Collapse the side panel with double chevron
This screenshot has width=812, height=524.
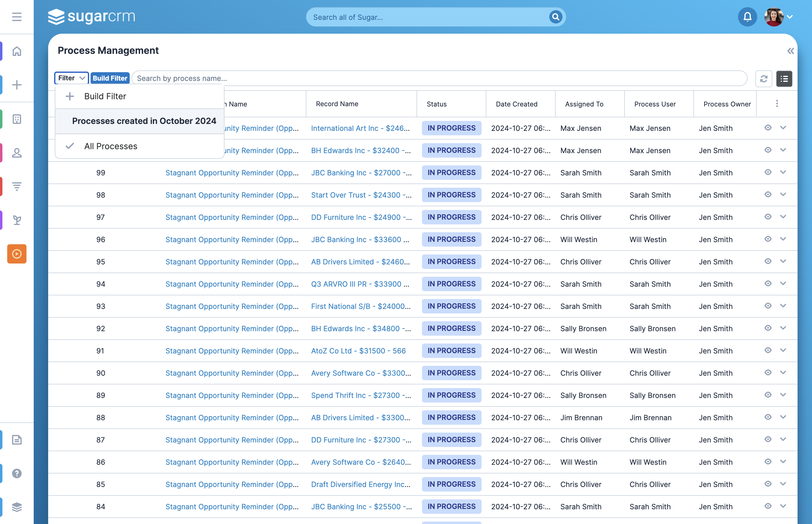(x=790, y=51)
